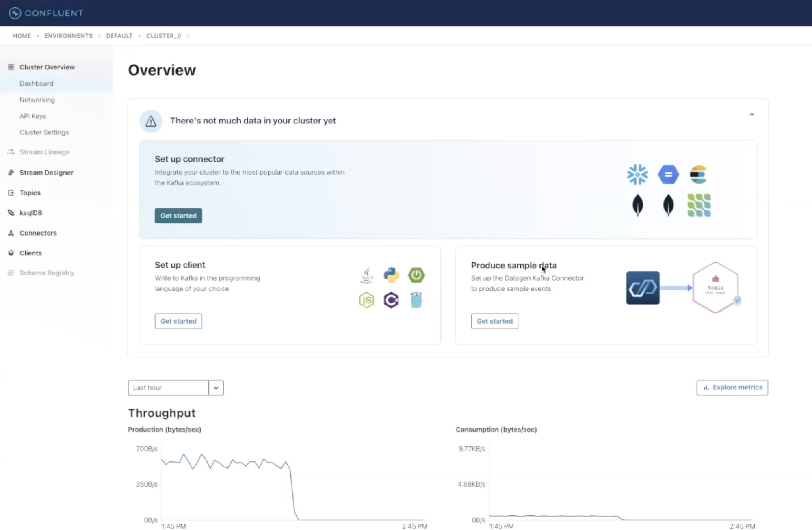This screenshot has width=812, height=530.
Task: Click the blue hexagon connector icon
Action: click(x=668, y=175)
